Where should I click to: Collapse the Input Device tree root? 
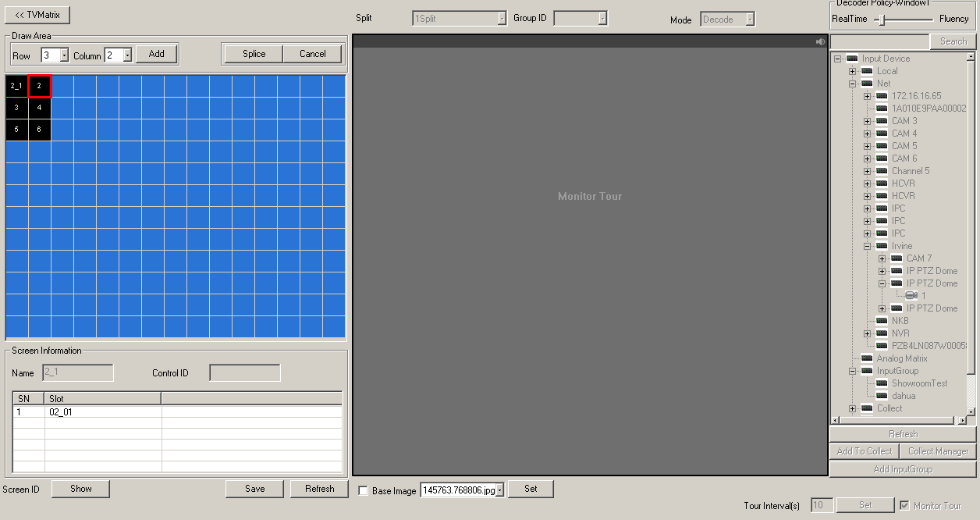click(837, 59)
